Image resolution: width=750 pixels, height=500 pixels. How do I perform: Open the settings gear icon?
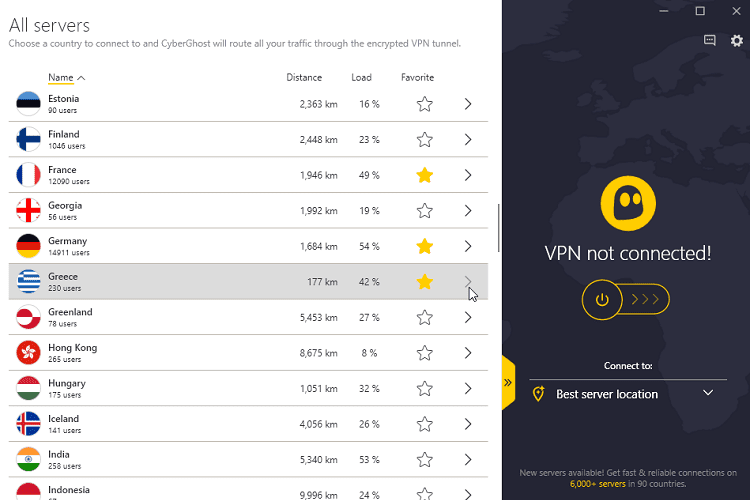(737, 41)
